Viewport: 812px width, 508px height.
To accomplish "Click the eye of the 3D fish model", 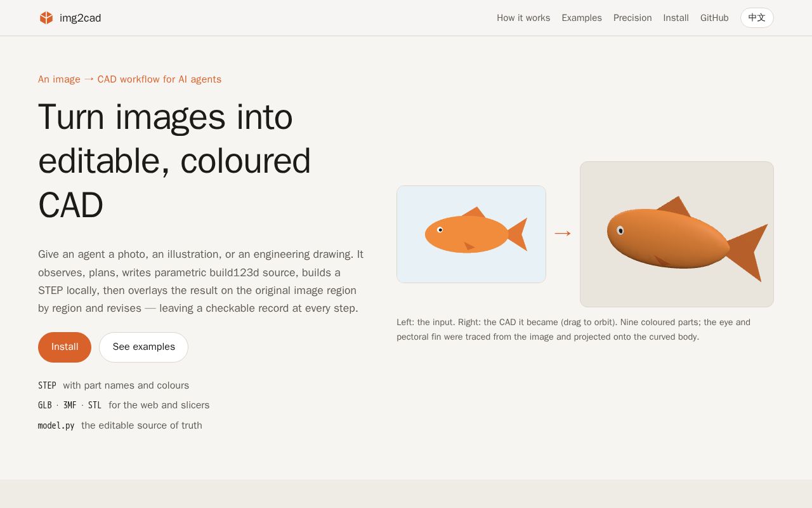I will pos(620,231).
